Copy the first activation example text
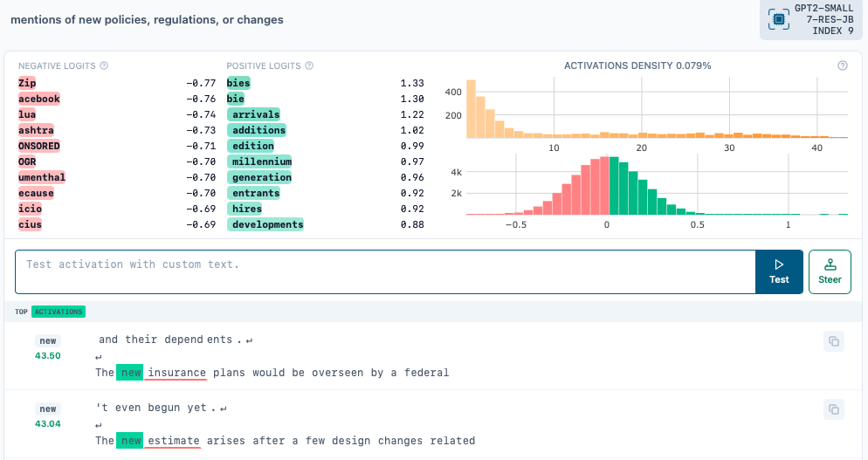 833,340
